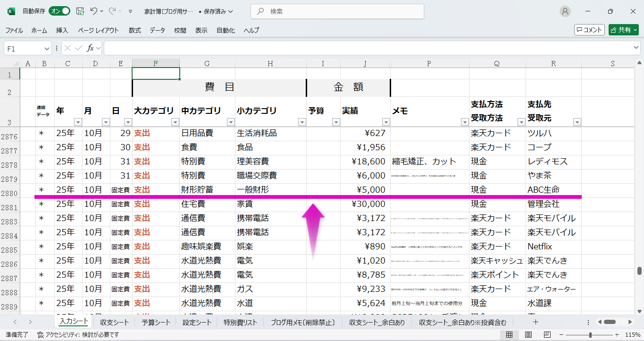Open the Insert Function fx icon
Screen dimensions: 644x341
point(91,48)
